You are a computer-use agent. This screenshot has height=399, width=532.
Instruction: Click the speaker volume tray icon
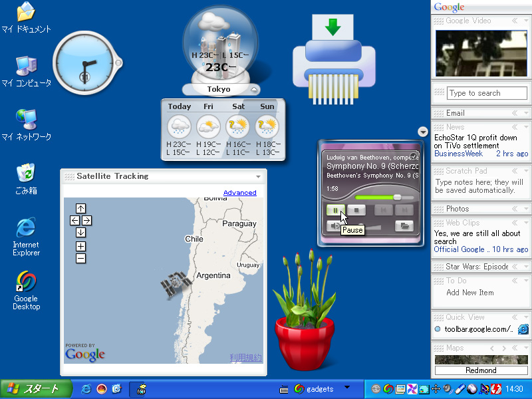click(448, 389)
